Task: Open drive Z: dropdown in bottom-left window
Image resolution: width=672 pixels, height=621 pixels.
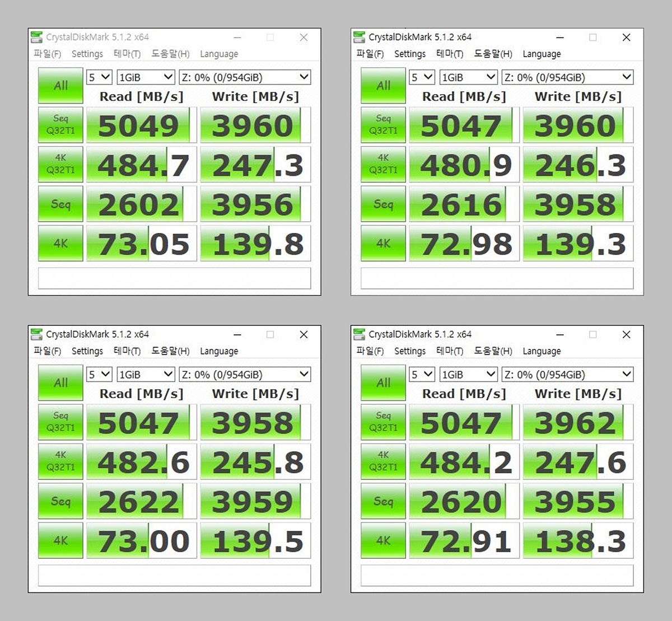Action: 245,374
